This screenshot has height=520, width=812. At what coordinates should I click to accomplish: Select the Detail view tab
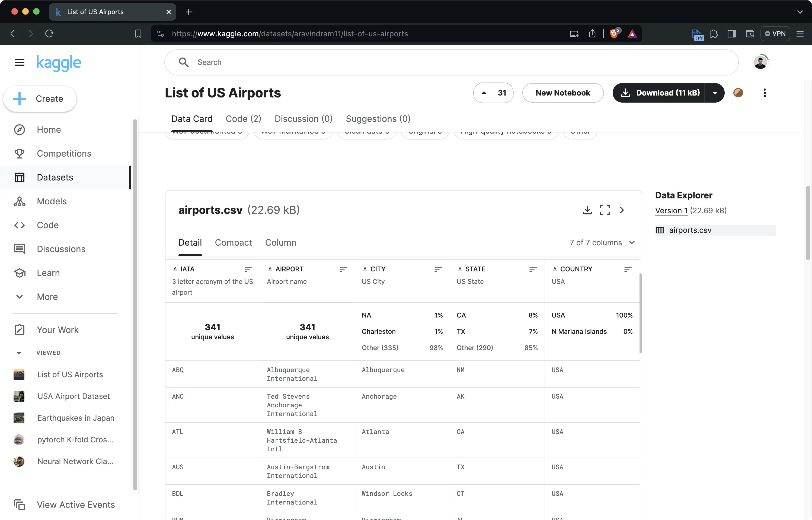[x=190, y=243]
